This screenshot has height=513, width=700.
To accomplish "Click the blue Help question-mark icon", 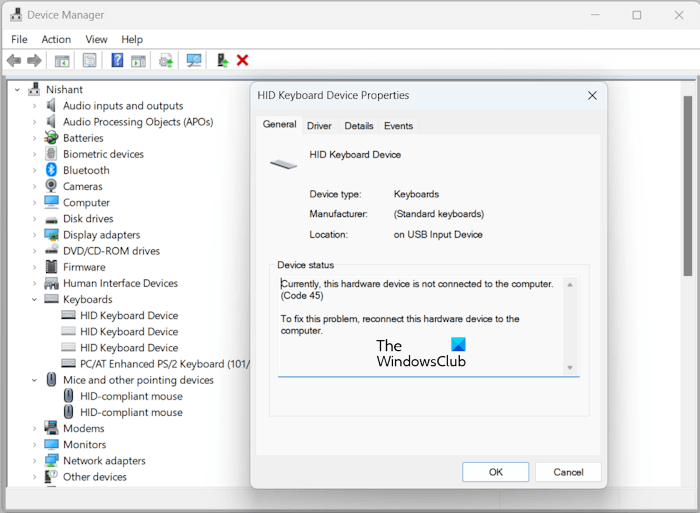I will point(117,60).
